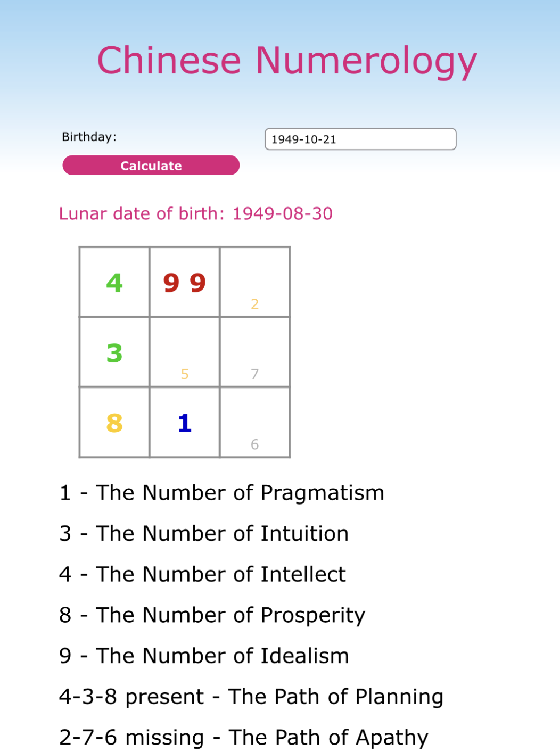Viewport: 560px width, 752px height.
Task: Click the Chinese Numerology page title
Action: point(287,60)
